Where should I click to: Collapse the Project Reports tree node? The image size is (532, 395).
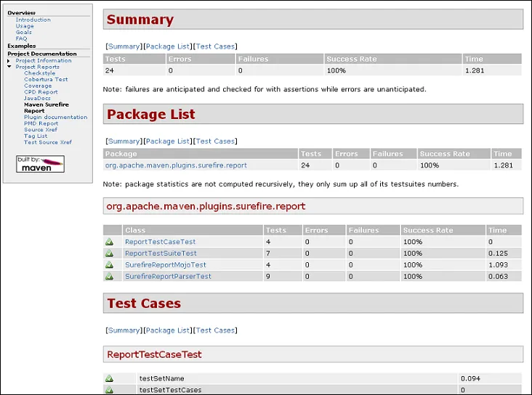click(9, 67)
